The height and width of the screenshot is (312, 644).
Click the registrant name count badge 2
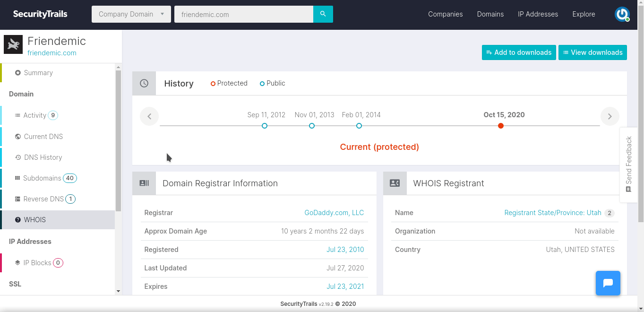(610, 213)
